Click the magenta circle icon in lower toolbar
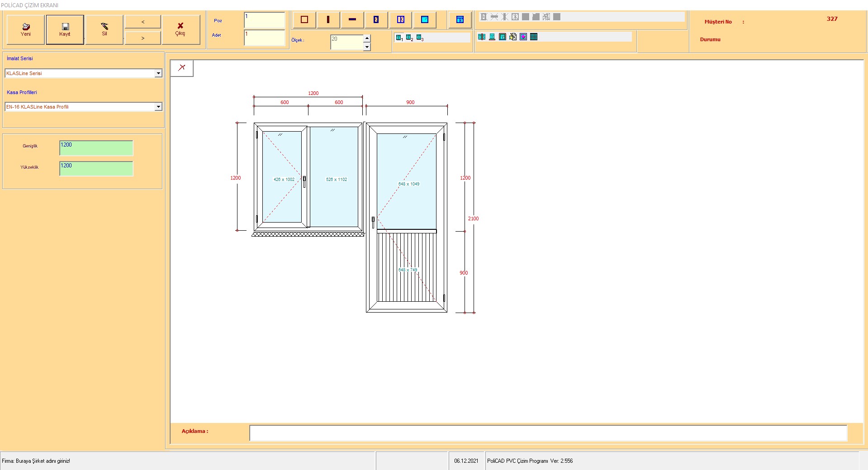This screenshot has width=868, height=470. [523, 37]
